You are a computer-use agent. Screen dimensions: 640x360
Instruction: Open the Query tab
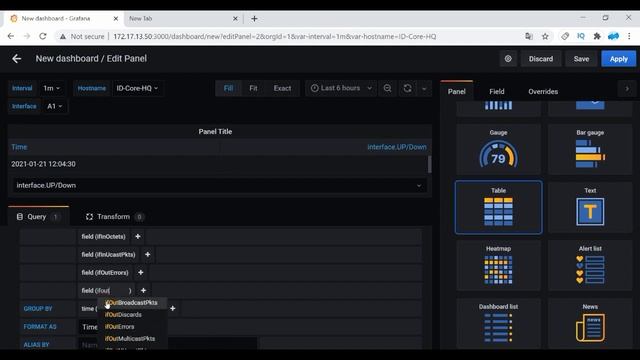(x=38, y=216)
